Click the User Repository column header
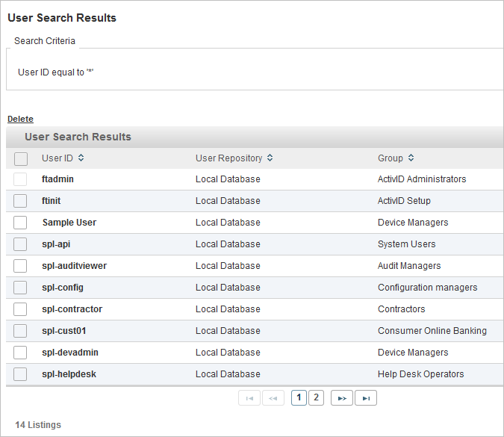The height and width of the screenshot is (437, 504). [x=229, y=158]
